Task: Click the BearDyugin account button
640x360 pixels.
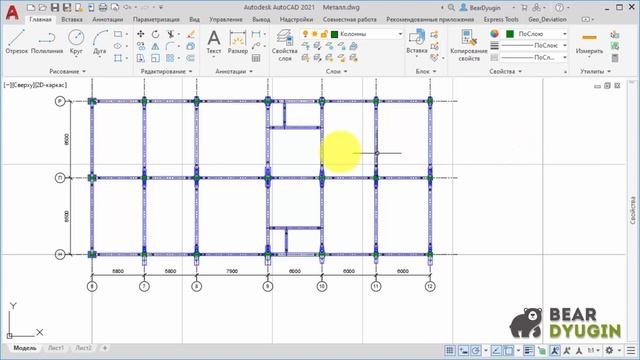Action: (480, 7)
